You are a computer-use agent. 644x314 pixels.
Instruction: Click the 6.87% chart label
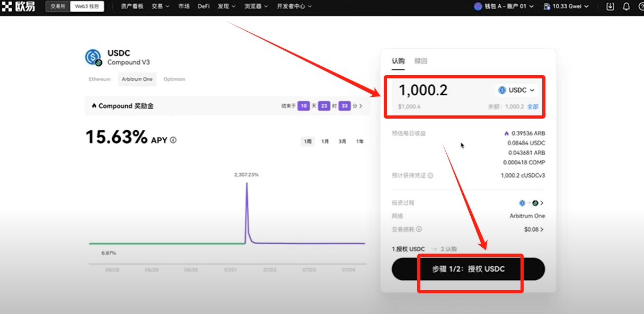[x=109, y=253]
